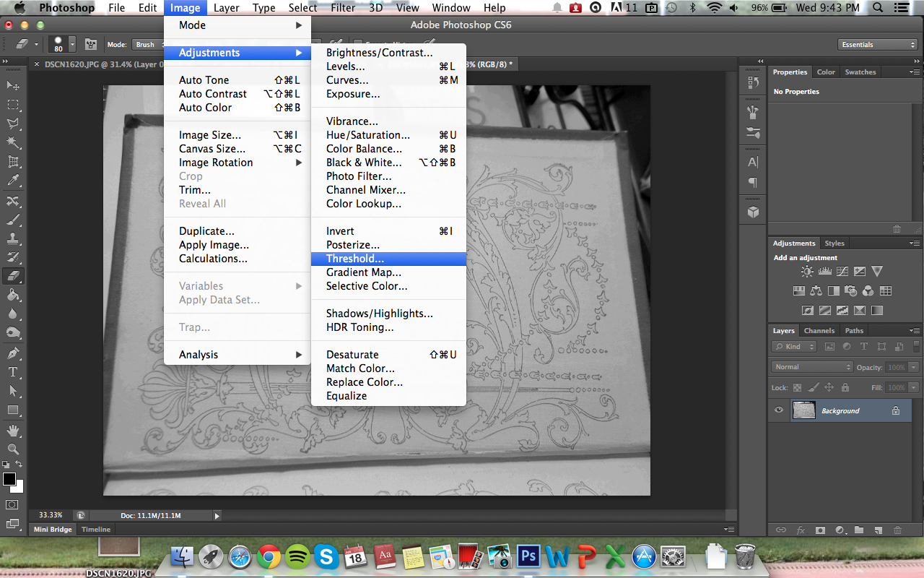
Task: Open the Opacity slider dropdown arrow
Action: 914,367
